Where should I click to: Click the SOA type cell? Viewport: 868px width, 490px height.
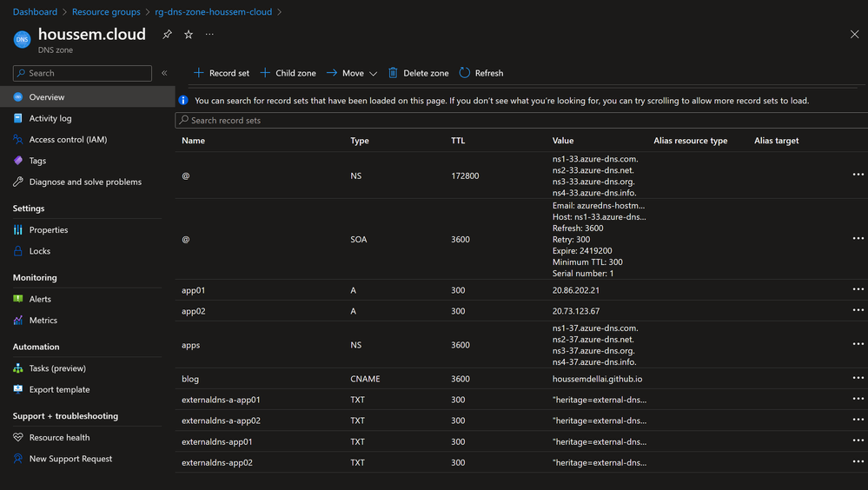click(x=358, y=239)
